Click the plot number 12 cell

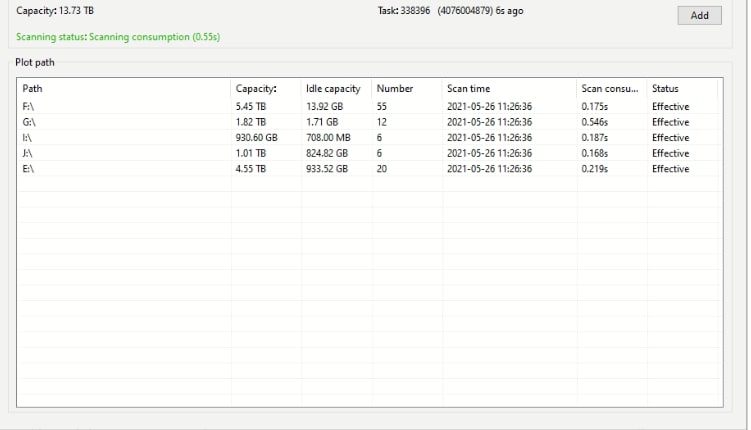click(381, 122)
